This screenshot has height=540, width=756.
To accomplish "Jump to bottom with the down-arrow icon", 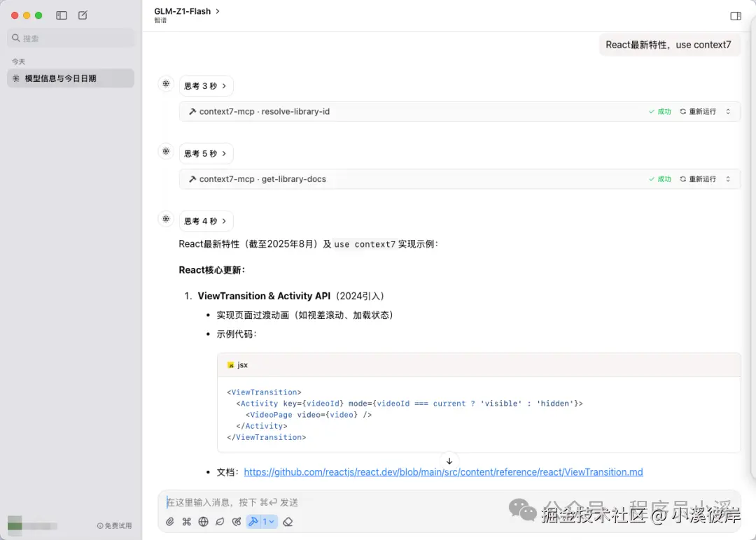I will tap(449, 460).
